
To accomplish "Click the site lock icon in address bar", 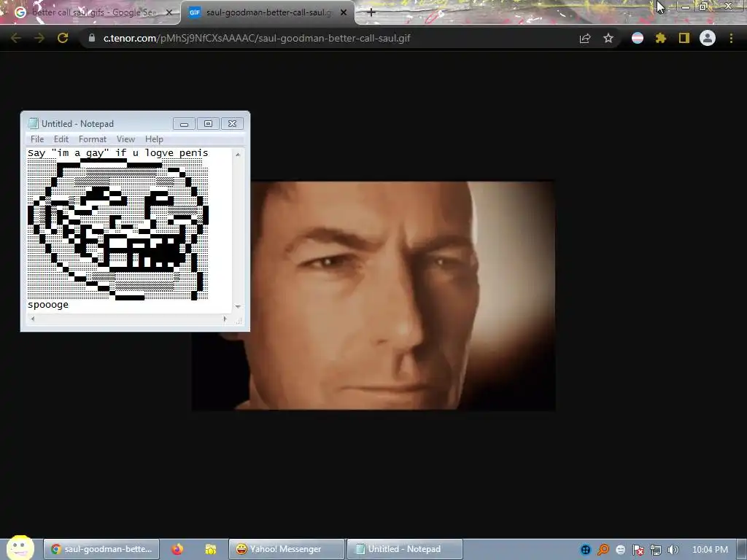I will pyautogui.click(x=92, y=38).
